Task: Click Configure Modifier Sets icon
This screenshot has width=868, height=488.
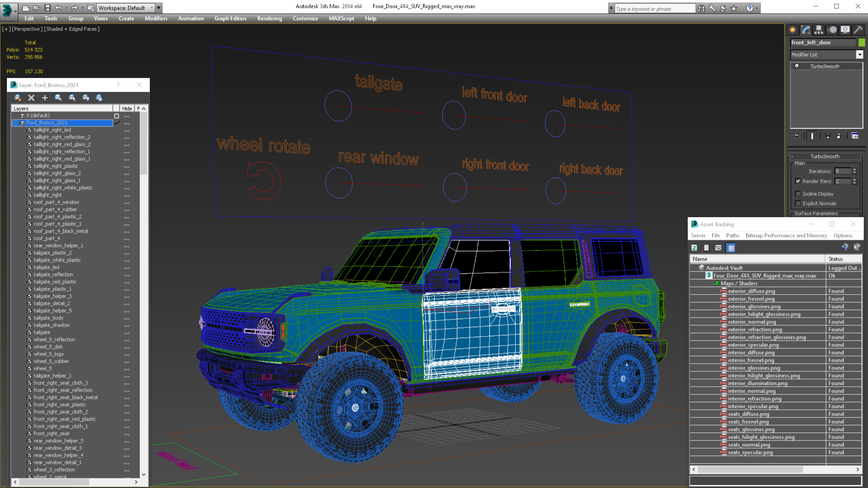Action: click(855, 136)
